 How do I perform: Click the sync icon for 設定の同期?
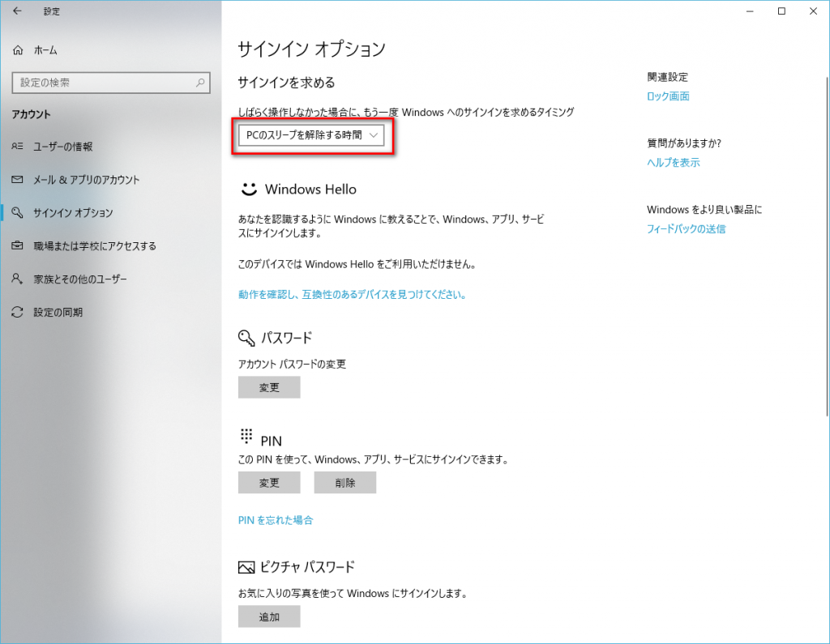(18, 312)
